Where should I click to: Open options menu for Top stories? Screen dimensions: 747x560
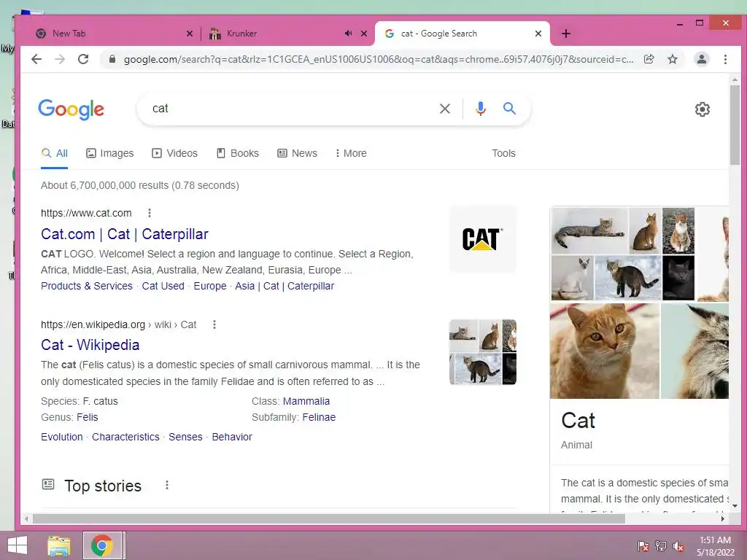[167, 485]
